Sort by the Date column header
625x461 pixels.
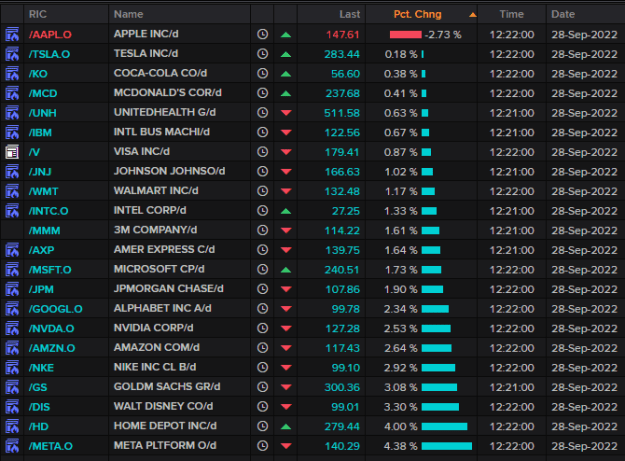coord(563,14)
